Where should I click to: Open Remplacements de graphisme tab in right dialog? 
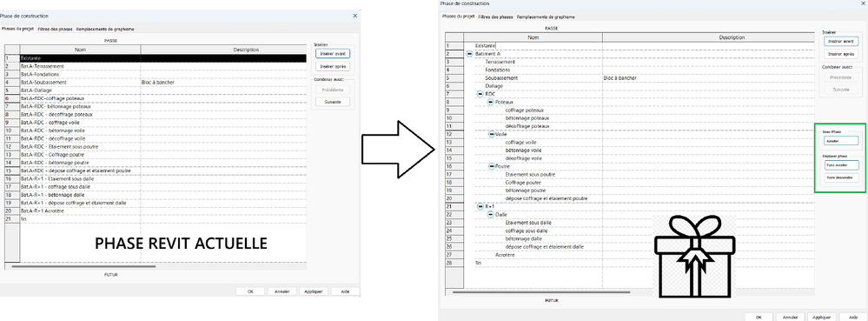pos(546,17)
